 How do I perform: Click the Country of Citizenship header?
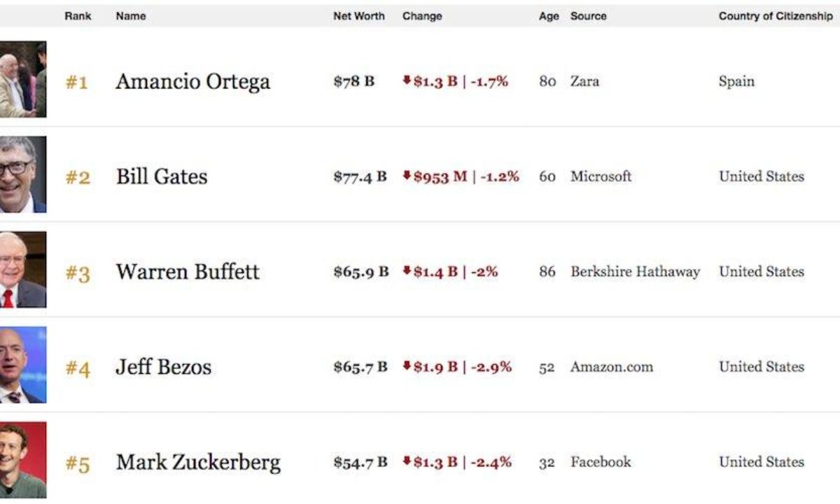coord(776,16)
